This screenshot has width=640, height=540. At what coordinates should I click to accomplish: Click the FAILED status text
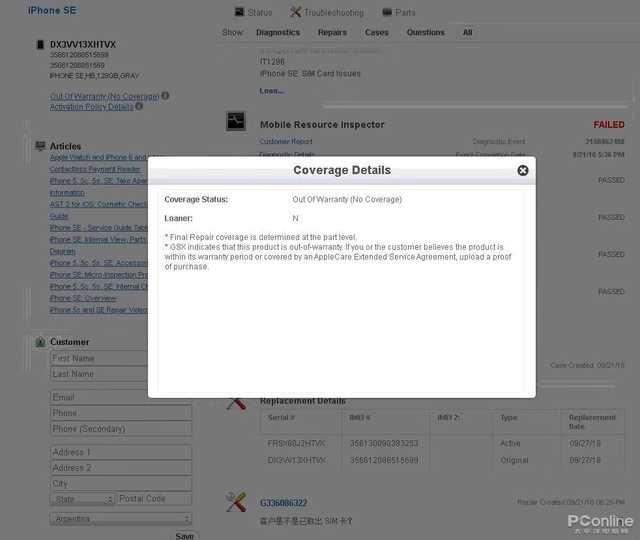tap(609, 124)
